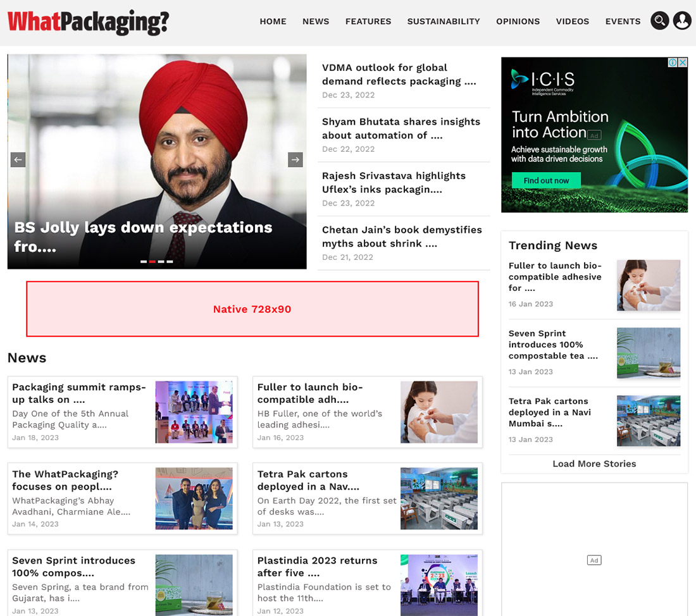
Task: Open Plastindia 2023 returns news title
Action: point(318,567)
